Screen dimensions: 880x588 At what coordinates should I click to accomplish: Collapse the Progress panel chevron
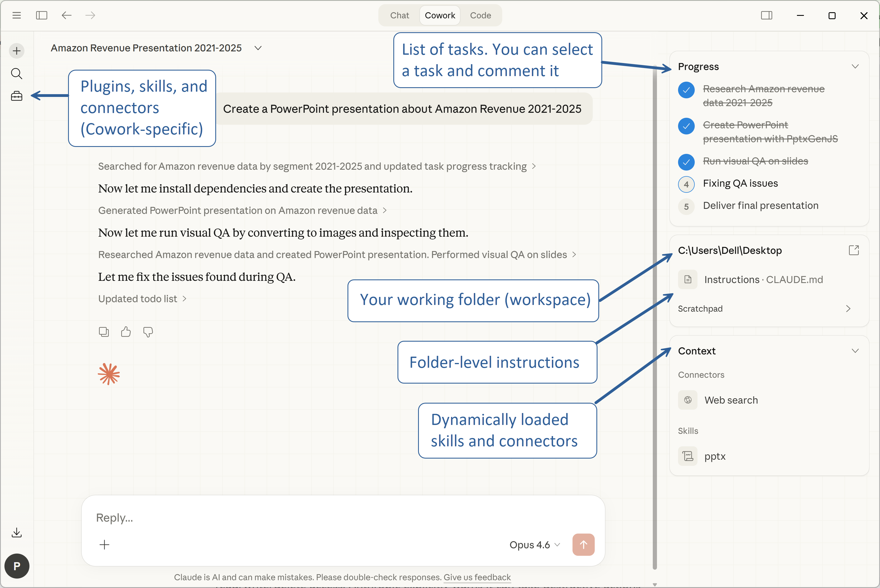[855, 66]
